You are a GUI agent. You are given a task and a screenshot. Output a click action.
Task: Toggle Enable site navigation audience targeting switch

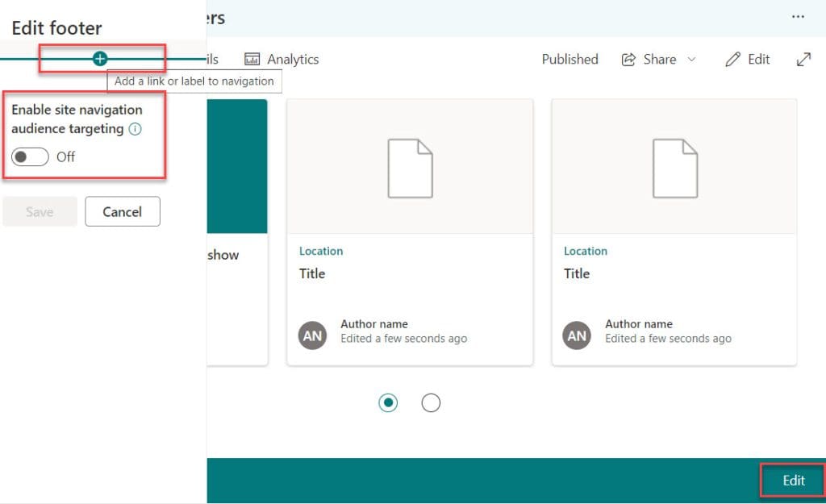click(30, 157)
